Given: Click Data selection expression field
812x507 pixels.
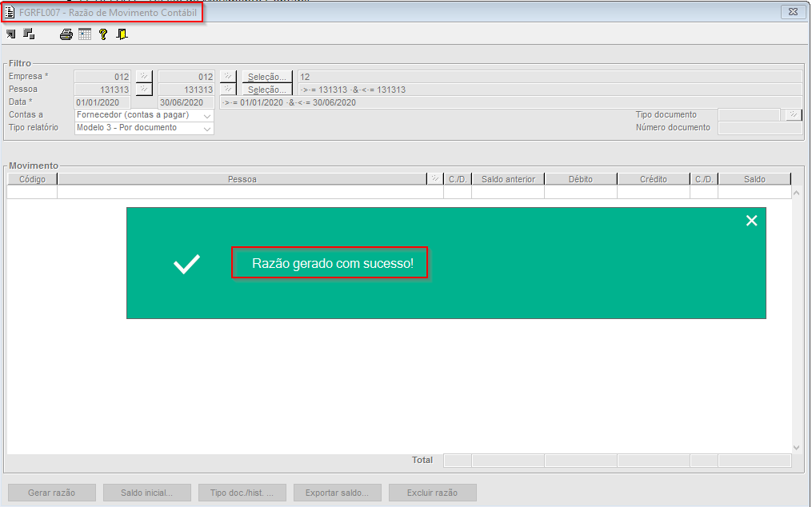Looking at the screenshot, I should pos(511,102).
